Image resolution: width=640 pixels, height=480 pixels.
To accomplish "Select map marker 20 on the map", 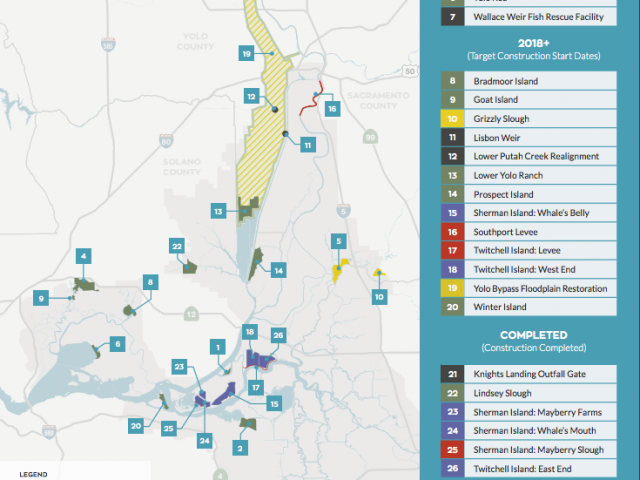I will [x=136, y=426].
